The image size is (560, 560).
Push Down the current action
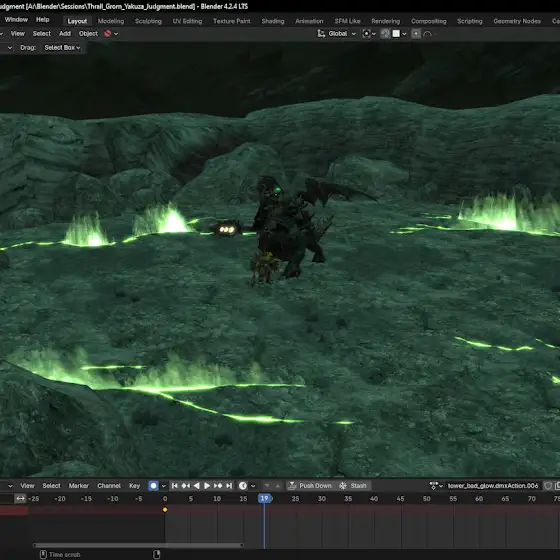(x=310, y=486)
